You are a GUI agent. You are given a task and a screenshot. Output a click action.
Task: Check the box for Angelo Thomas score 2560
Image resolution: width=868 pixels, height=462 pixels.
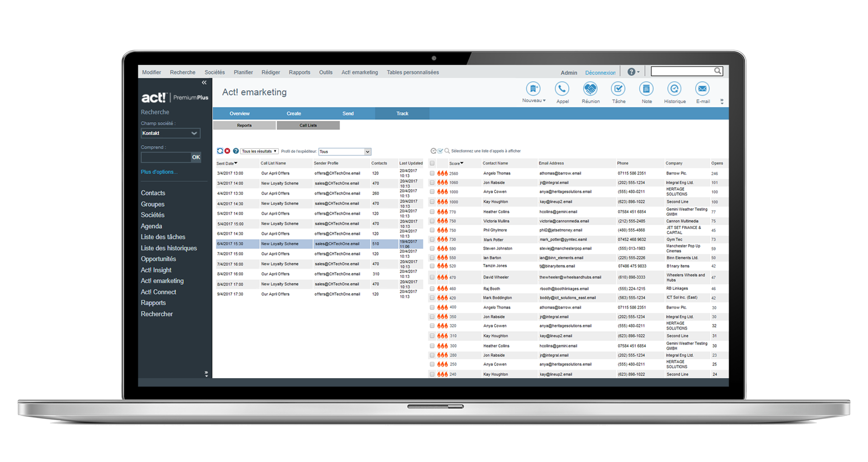pos(432,173)
